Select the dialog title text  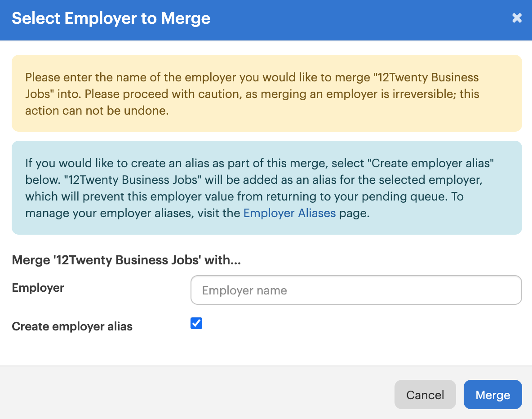coord(111,18)
